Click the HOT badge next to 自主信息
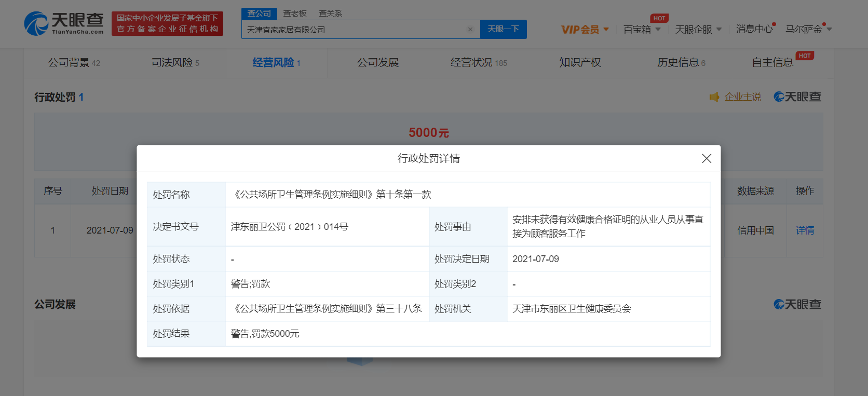The width and height of the screenshot is (868, 396). 805,56
